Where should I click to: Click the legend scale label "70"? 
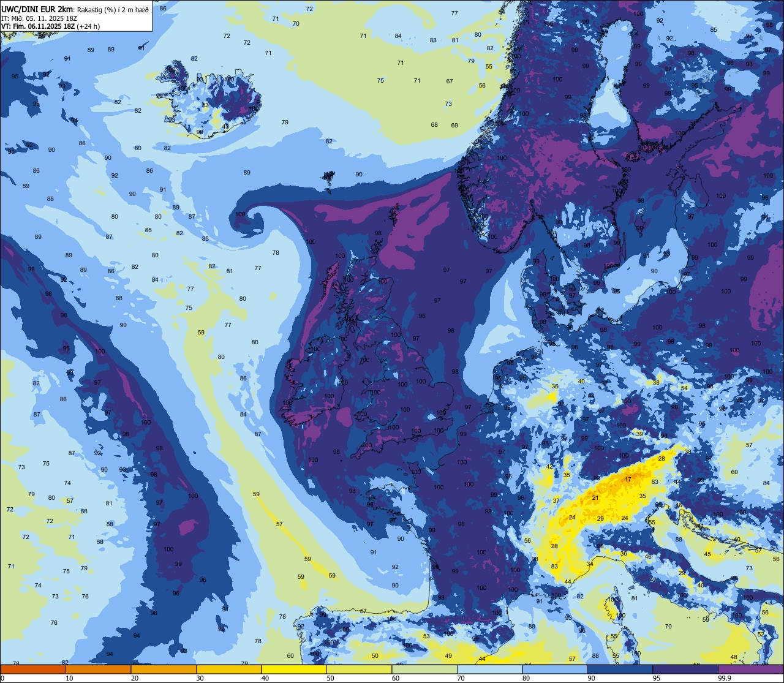click(461, 678)
